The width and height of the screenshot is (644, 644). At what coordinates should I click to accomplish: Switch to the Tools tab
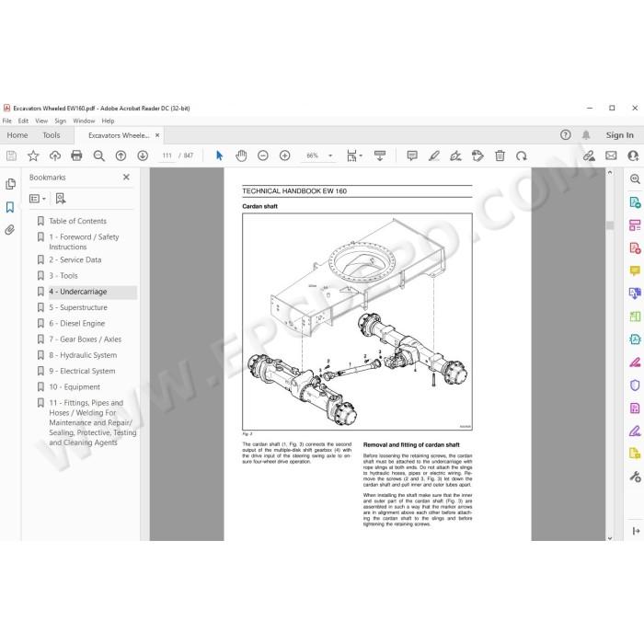click(x=52, y=135)
